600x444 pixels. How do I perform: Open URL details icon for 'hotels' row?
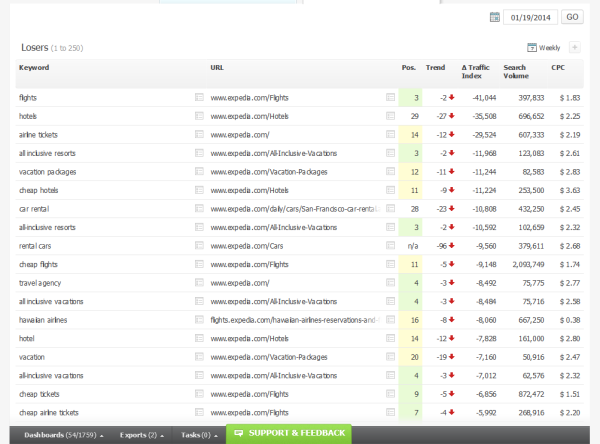click(391, 116)
